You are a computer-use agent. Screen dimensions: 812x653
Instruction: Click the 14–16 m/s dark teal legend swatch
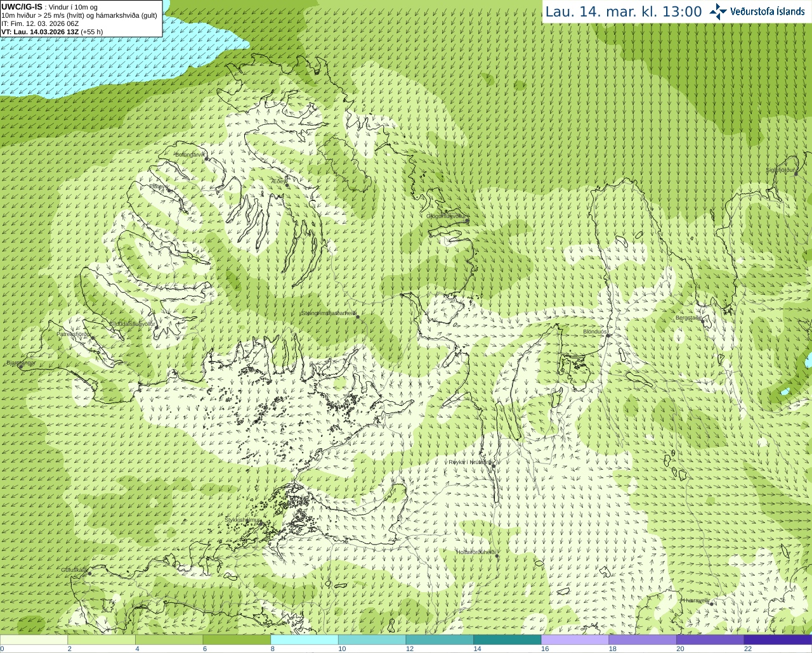[x=507, y=640]
